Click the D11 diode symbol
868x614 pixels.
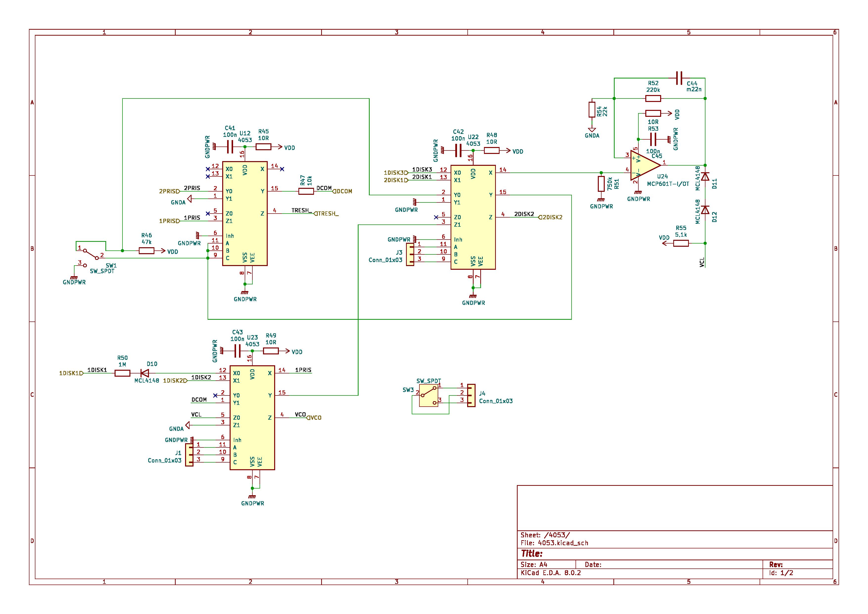(x=705, y=176)
